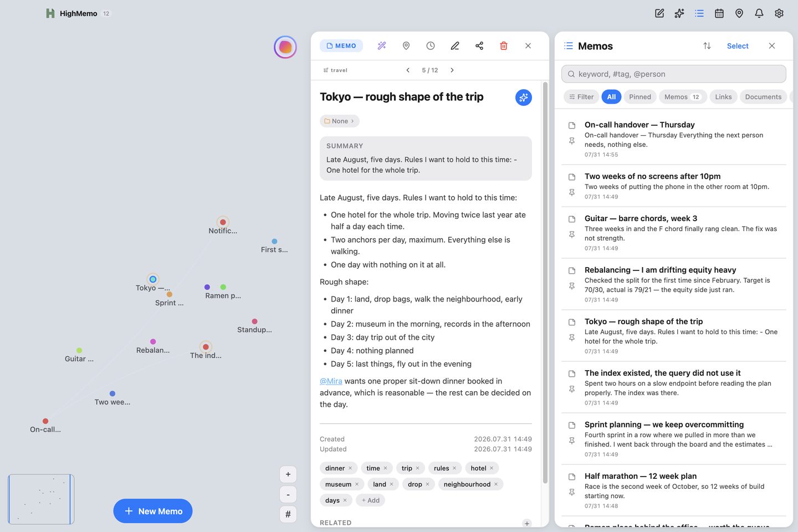798x532 pixels.
Task: Toggle the memo list view icon in top bar
Action: pyautogui.click(x=699, y=13)
